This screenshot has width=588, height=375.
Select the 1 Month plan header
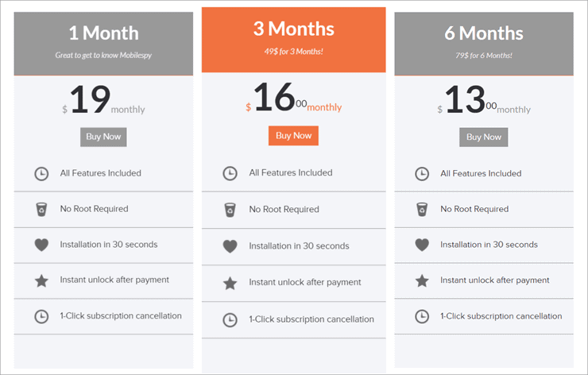click(x=103, y=42)
